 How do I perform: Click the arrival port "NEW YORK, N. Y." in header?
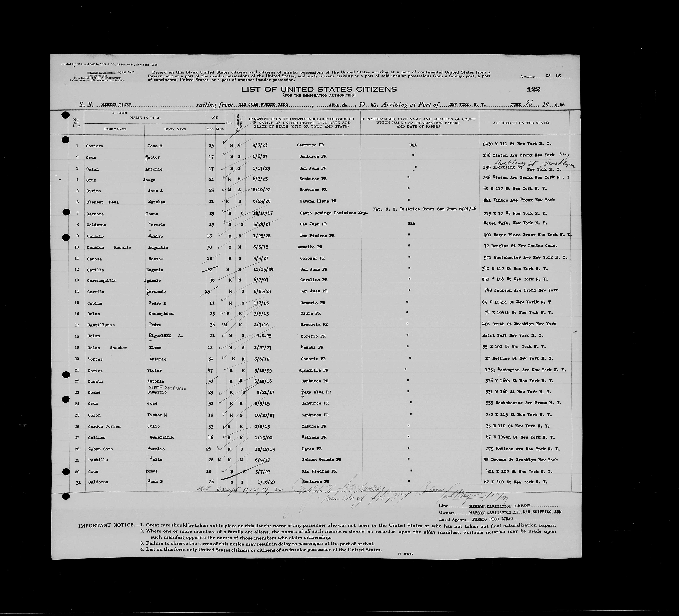(x=467, y=104)
